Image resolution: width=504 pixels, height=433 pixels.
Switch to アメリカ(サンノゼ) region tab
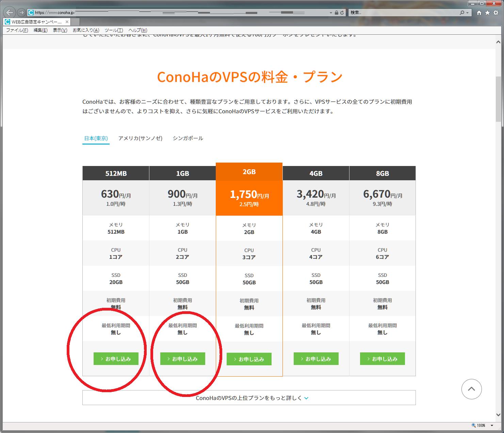point(141,138)
